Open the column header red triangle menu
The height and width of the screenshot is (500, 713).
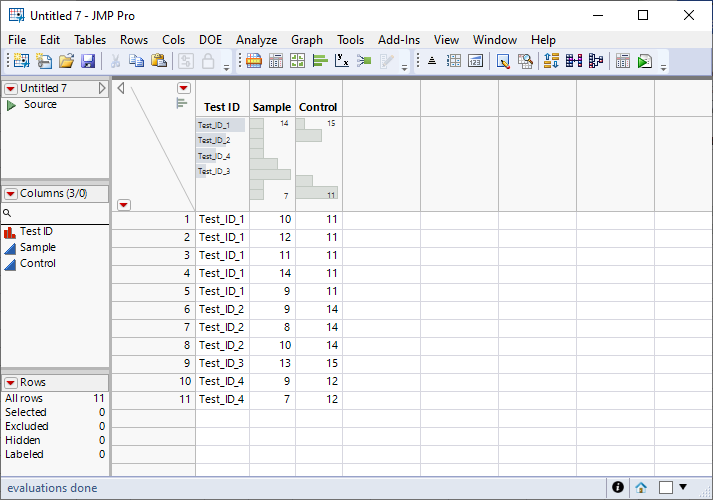coord(184,88)
